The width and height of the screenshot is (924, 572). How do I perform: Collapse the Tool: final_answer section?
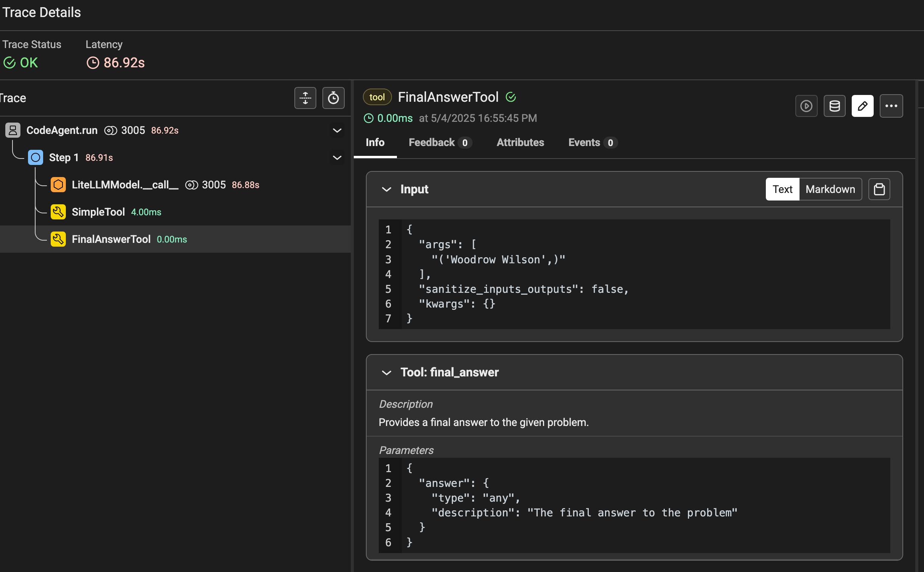386,373
